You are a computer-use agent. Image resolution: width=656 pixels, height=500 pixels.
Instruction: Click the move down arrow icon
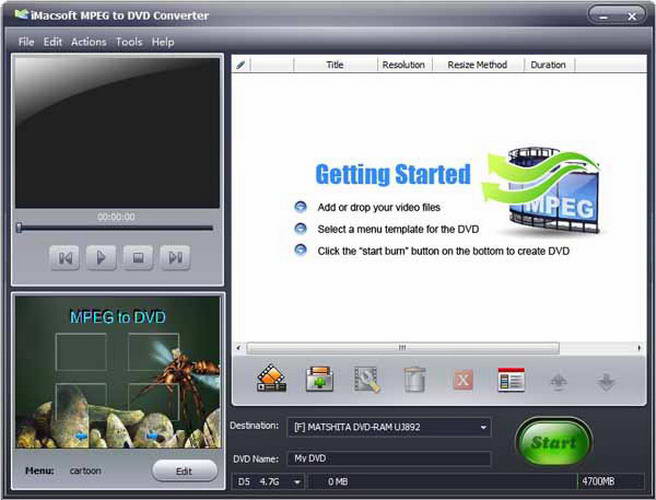click(x=606, y=382)
